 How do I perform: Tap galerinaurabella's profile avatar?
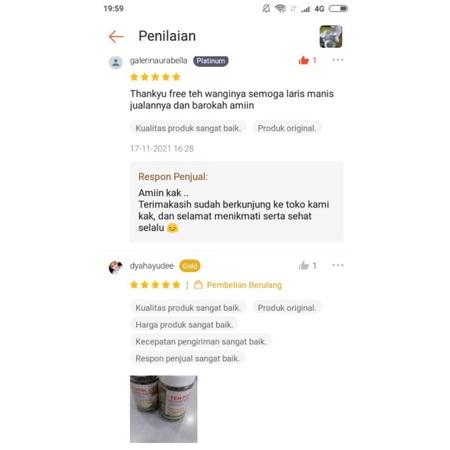tap(116, 62)
